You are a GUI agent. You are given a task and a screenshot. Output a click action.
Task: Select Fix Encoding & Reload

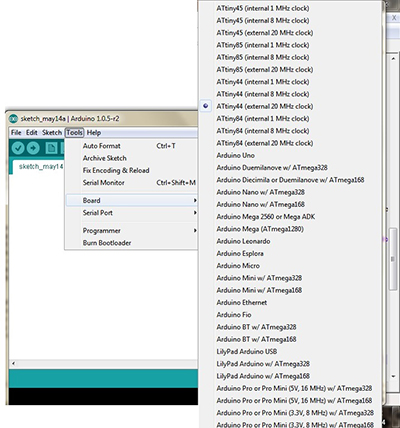coord(131,170)
